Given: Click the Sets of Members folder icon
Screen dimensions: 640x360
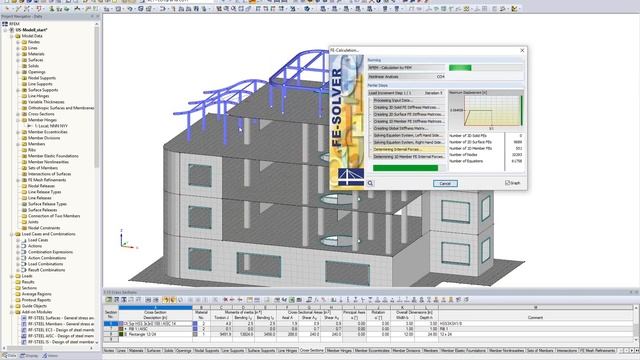Looking at the screenshot, I should (x=24, y=168).
